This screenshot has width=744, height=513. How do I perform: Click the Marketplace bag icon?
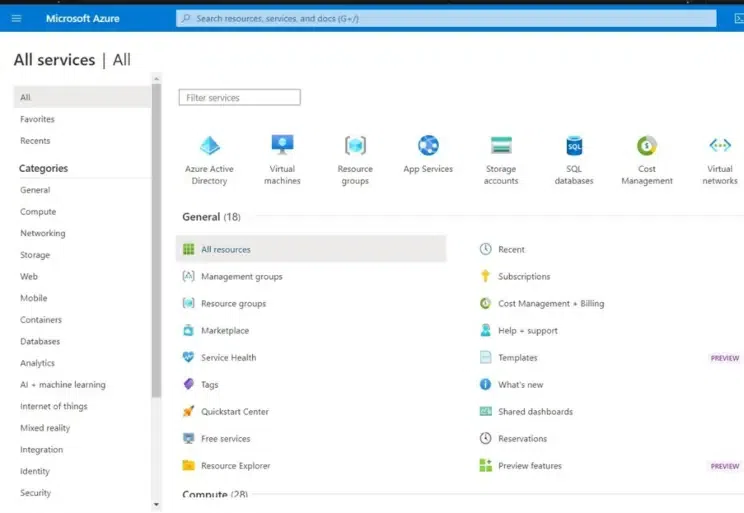(188, 330)
